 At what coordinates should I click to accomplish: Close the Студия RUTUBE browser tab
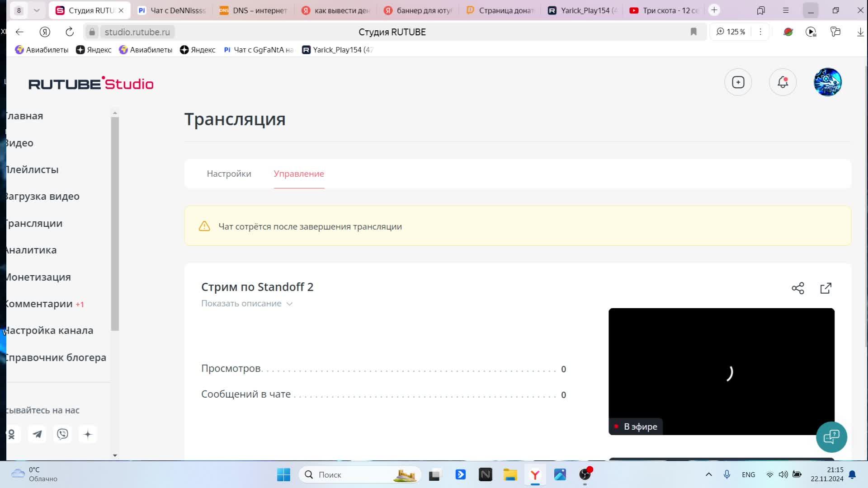121,10
